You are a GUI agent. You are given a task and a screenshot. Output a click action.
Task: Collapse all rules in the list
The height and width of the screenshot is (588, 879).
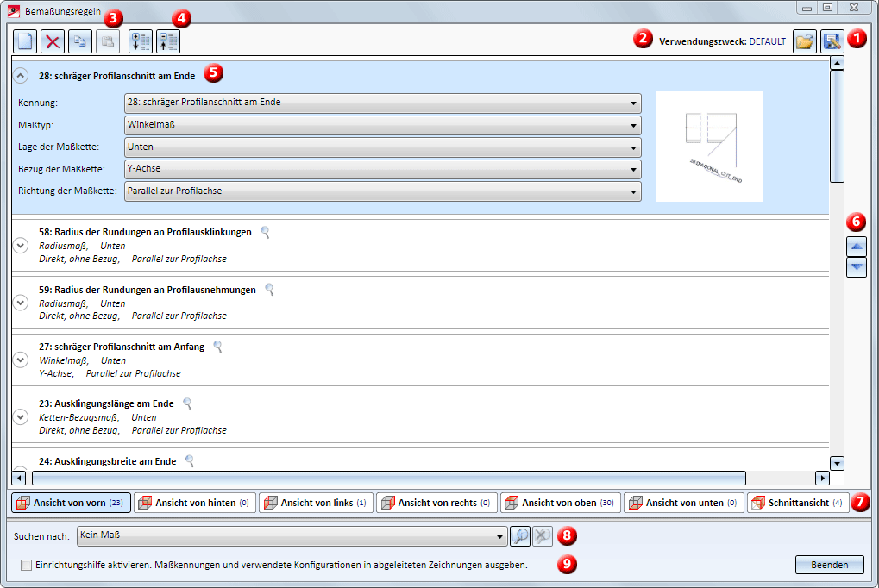168,41
